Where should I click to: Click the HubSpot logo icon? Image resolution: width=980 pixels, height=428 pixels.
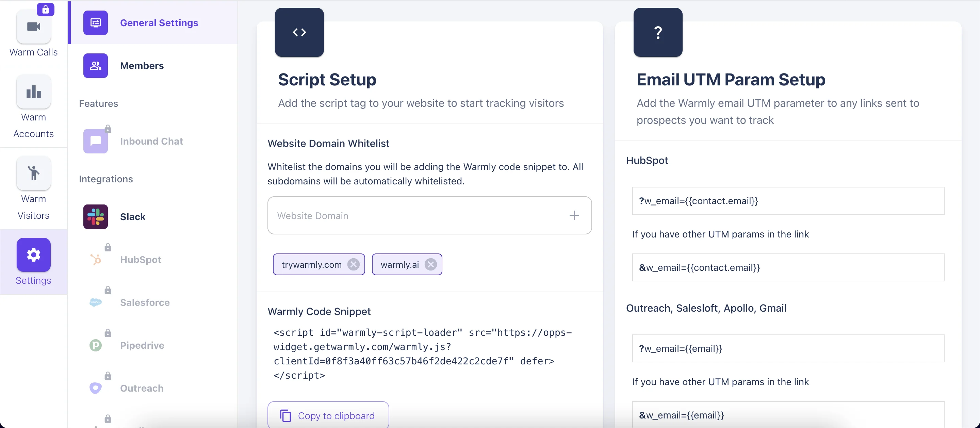(x=96, y=260)
